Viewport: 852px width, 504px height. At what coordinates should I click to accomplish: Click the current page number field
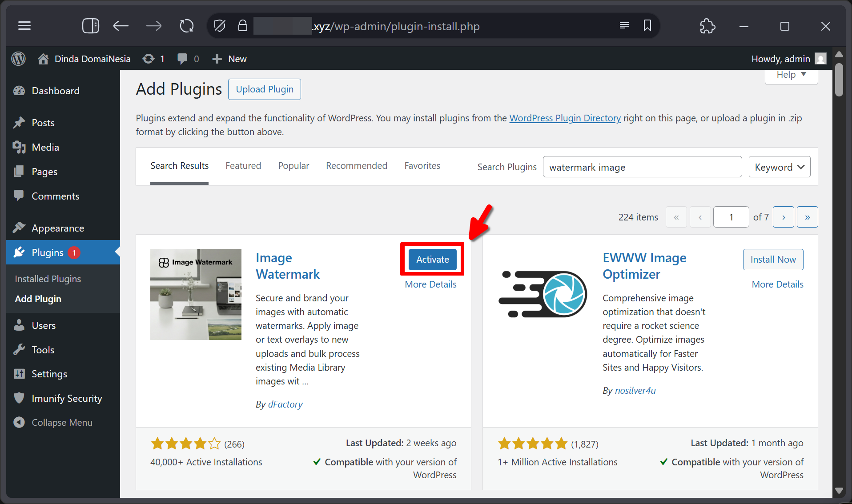pyautogui.click(x=731, y=217)
